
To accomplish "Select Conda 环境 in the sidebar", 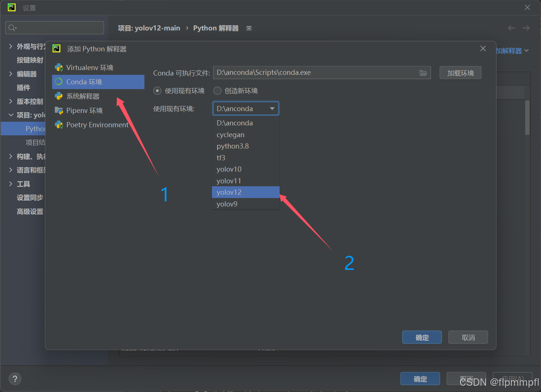I will click(x=98, y=82).
